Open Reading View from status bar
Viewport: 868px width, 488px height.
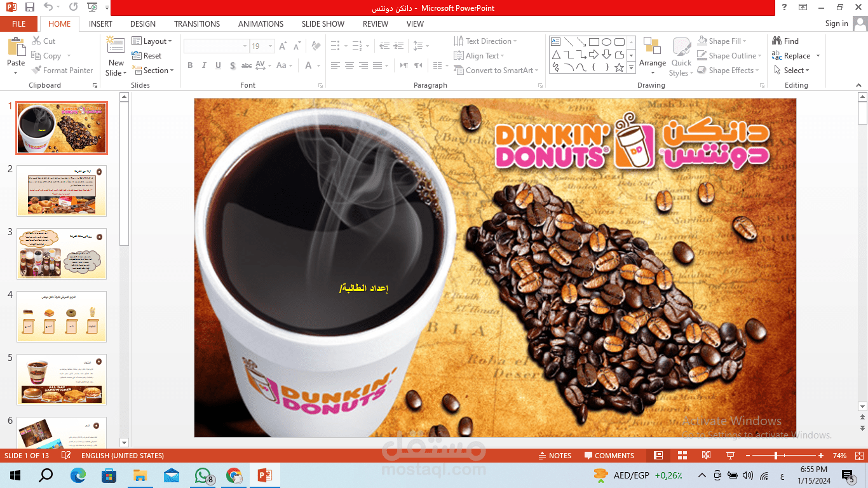pos(706,456)
